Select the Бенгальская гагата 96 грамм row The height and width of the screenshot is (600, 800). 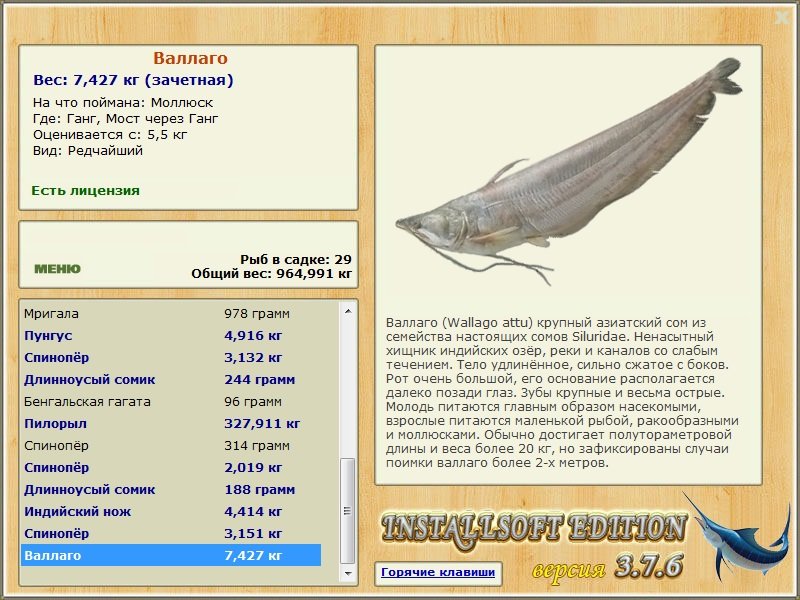click(x=171, y=402)
